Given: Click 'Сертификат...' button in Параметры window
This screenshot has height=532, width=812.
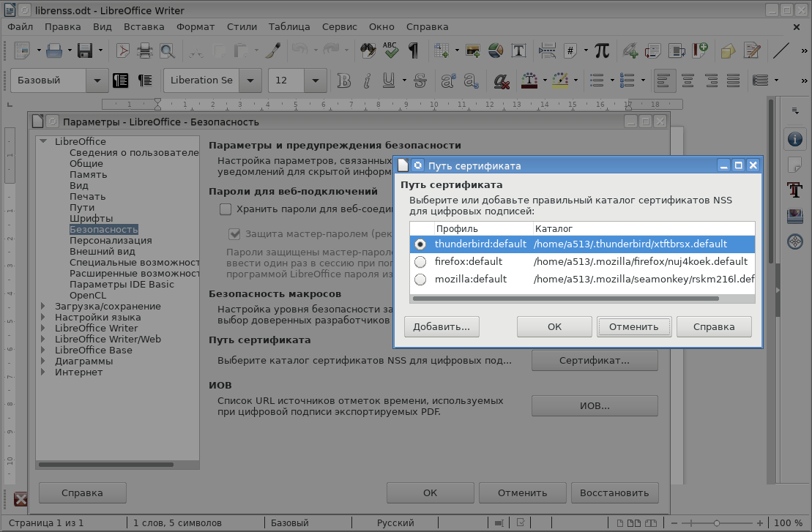Looking at the screenshot, I should point(595,361).
